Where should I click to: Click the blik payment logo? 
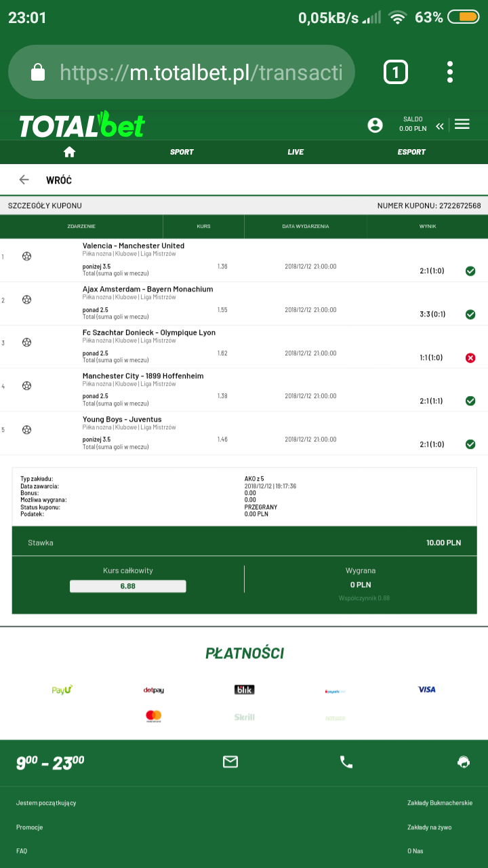[x=245, y=690]
